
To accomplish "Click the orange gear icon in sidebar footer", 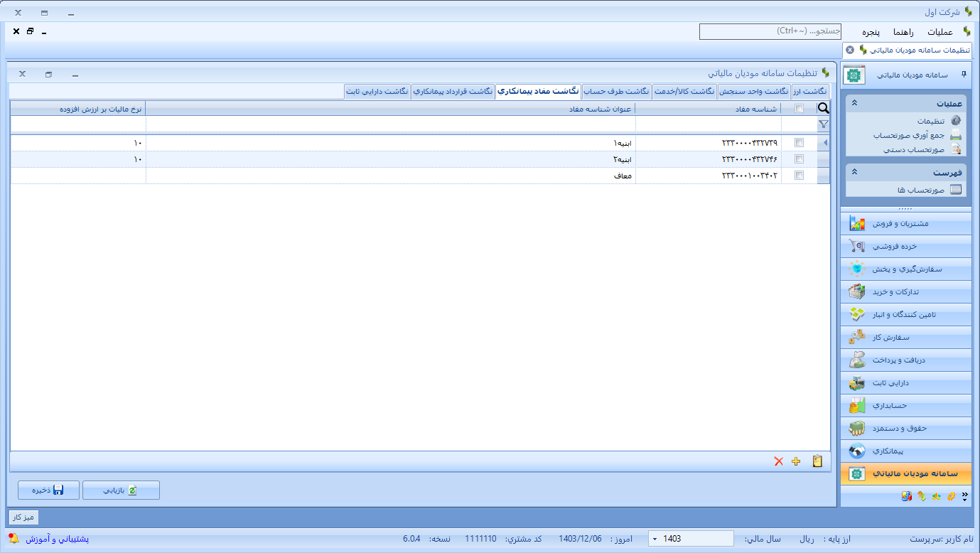I will coord(950,496).
